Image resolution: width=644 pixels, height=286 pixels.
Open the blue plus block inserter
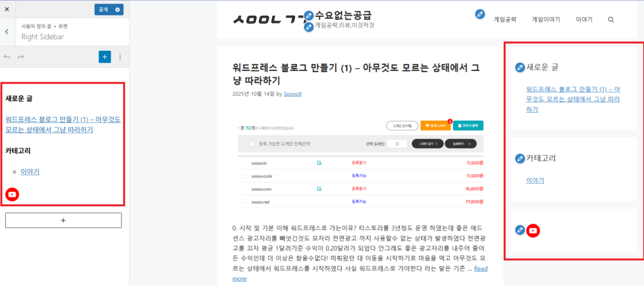(x=104, y=57)
